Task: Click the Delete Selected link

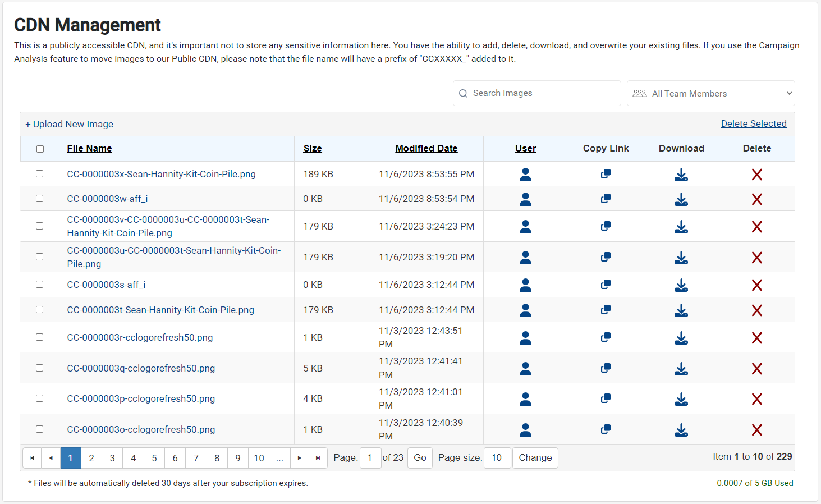Action: tap(754, 123)
